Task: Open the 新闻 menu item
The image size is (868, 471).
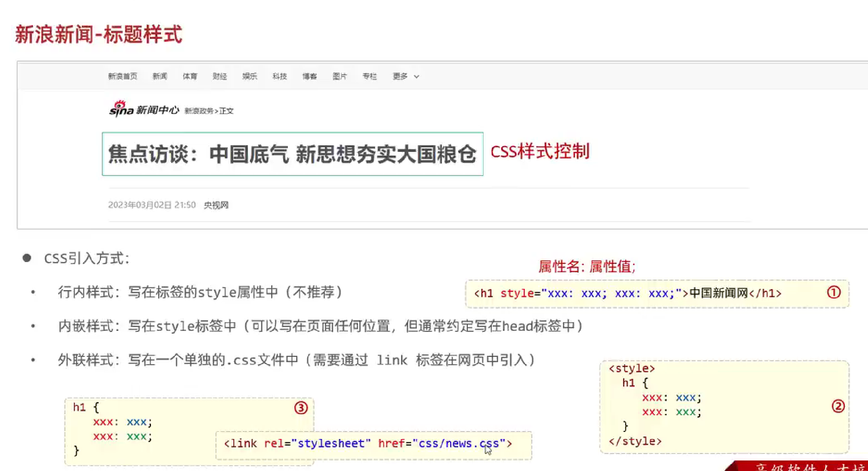Action: pos(159,76)
